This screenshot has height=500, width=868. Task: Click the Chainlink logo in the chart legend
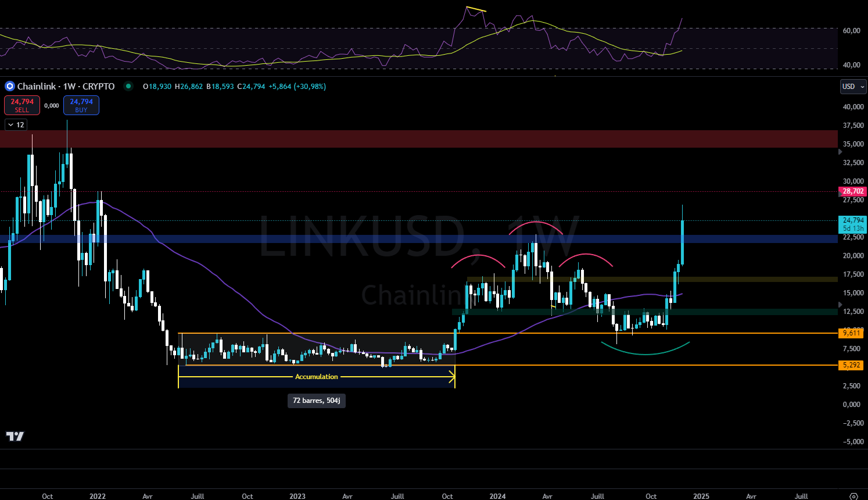click(x=9, y=86)
